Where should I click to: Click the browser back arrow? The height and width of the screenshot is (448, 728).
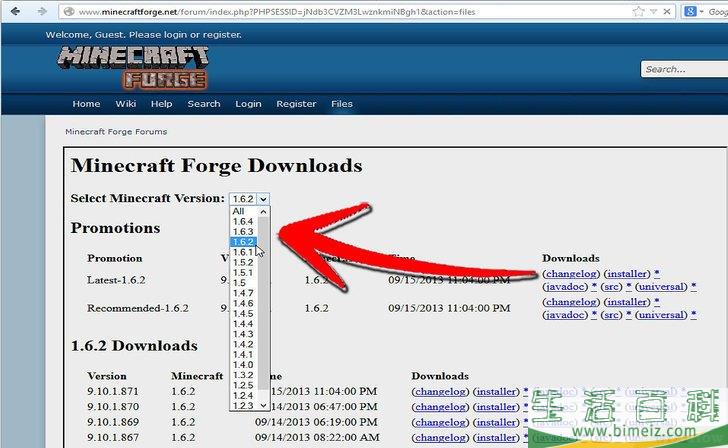click(x=15, y=11)
